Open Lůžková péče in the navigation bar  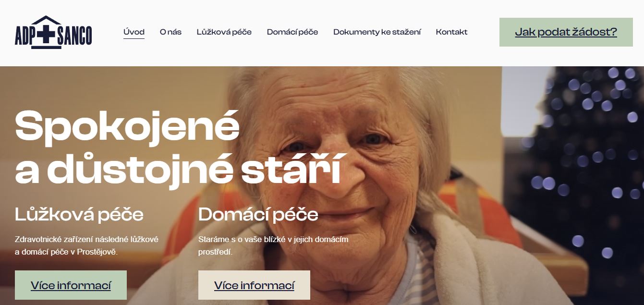tap(224, 32)
